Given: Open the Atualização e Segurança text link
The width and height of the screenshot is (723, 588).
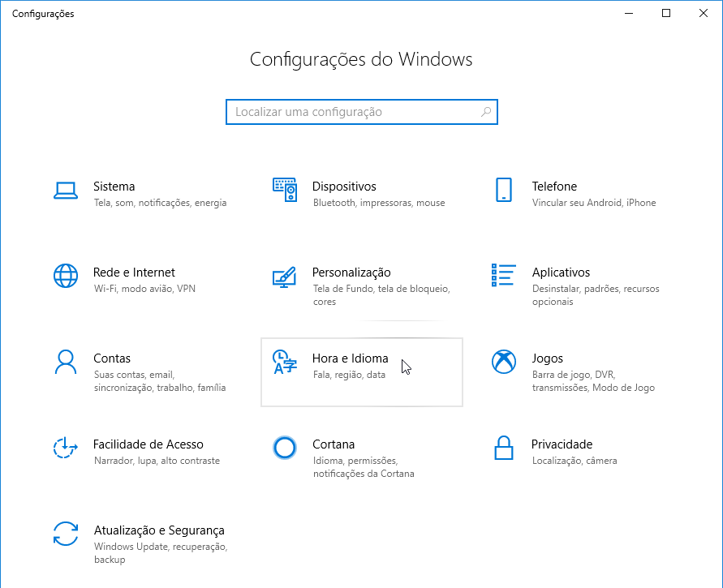Looking at the screenshot, I should tap(159, 530).
